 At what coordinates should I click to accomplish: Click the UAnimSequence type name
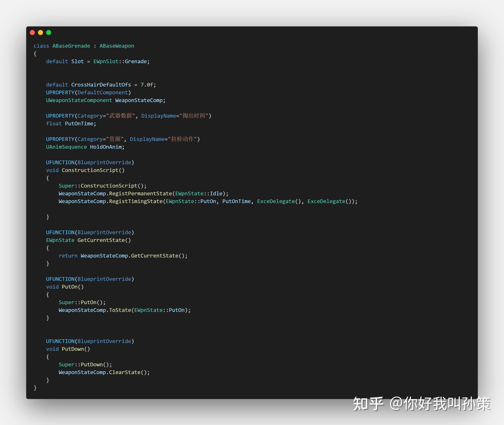pos(66,147)
